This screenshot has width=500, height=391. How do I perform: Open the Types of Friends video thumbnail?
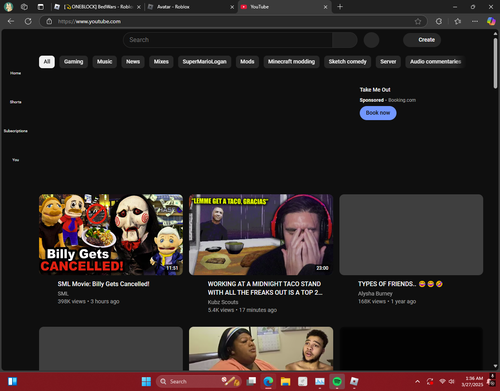point(411,235)
